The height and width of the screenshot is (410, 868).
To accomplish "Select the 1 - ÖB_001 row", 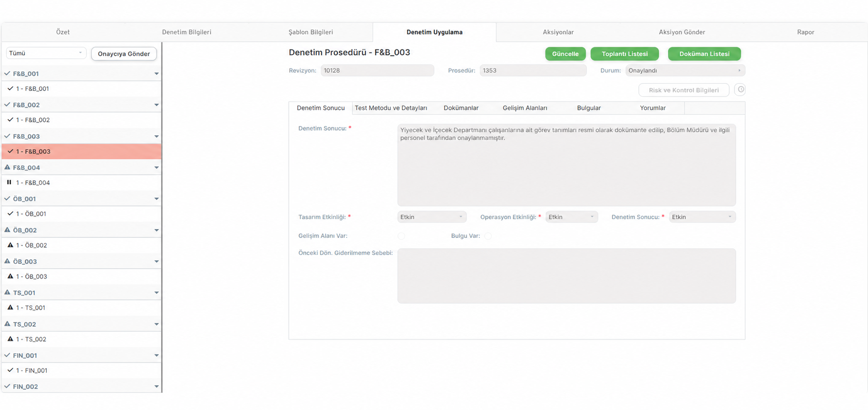I will (81, 214).
